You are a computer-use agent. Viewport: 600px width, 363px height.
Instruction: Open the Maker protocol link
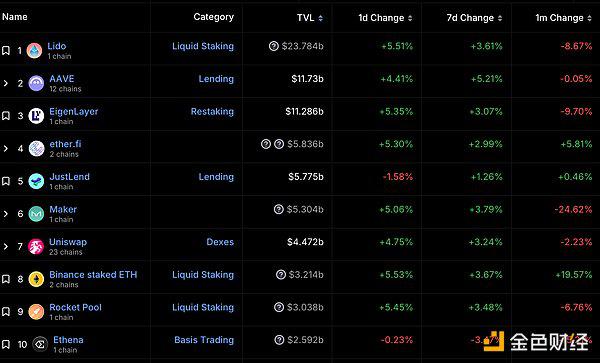point(63,209)
